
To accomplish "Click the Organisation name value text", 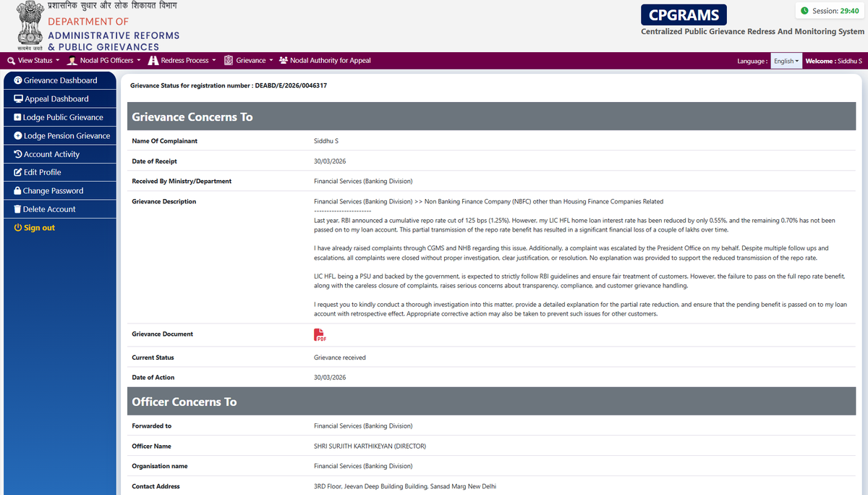I will pos(363,467).
